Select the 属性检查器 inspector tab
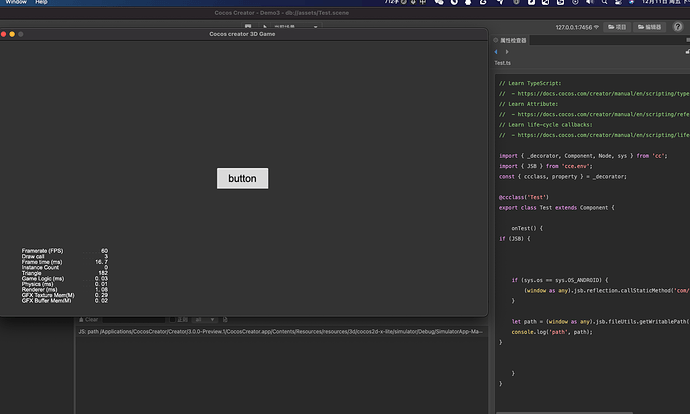 tap(512, 41)
